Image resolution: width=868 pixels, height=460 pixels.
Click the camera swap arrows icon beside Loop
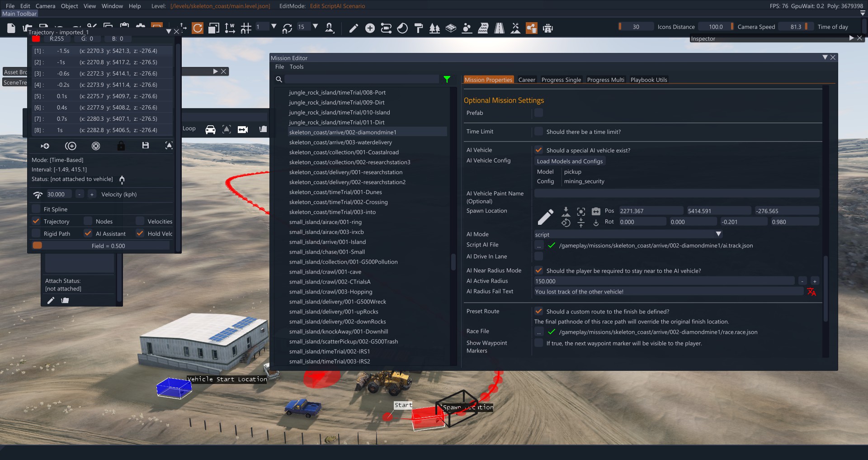tap(243, 130)
